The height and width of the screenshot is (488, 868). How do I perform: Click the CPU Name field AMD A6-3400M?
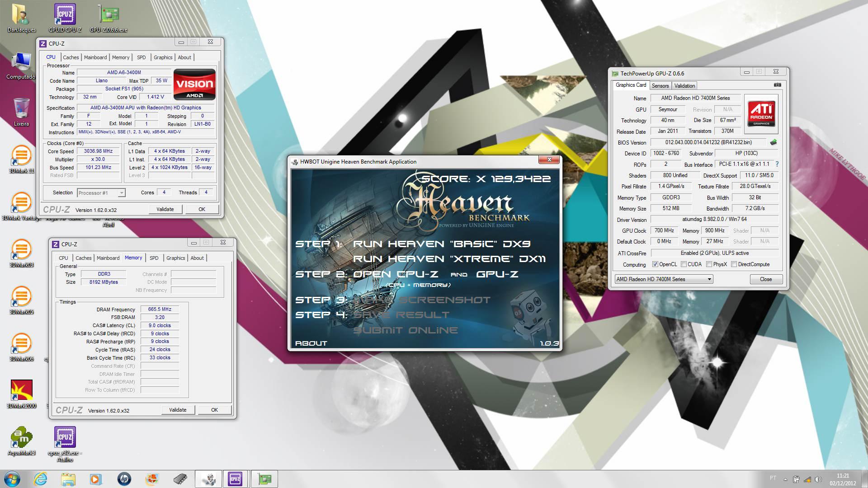pos(124,72)
